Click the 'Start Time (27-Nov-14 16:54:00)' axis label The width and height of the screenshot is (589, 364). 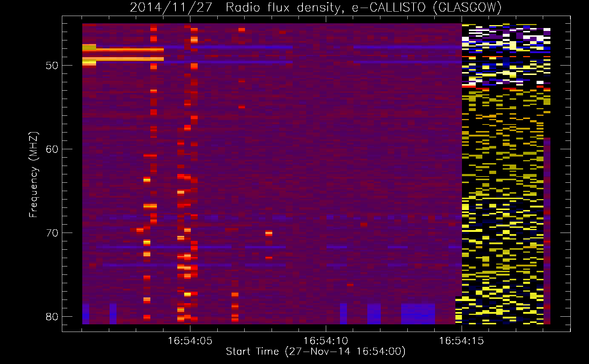coord(316,352)
